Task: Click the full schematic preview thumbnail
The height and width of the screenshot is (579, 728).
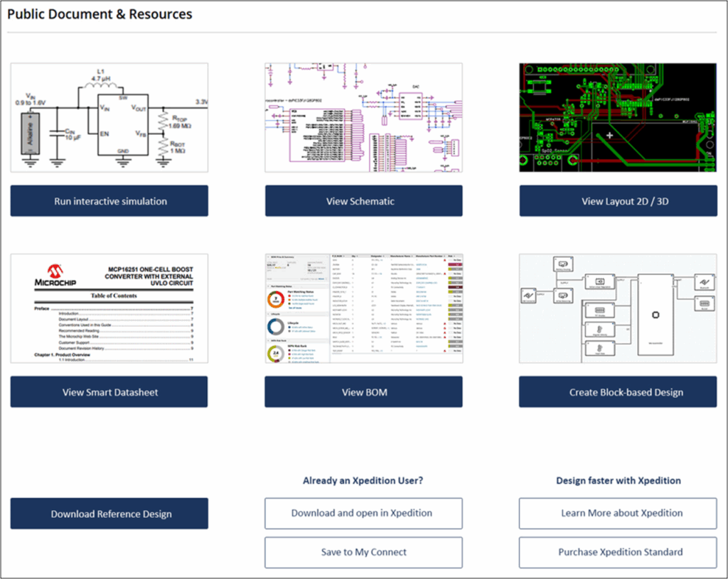Action: pyautogui.click(x=363, y=117)
